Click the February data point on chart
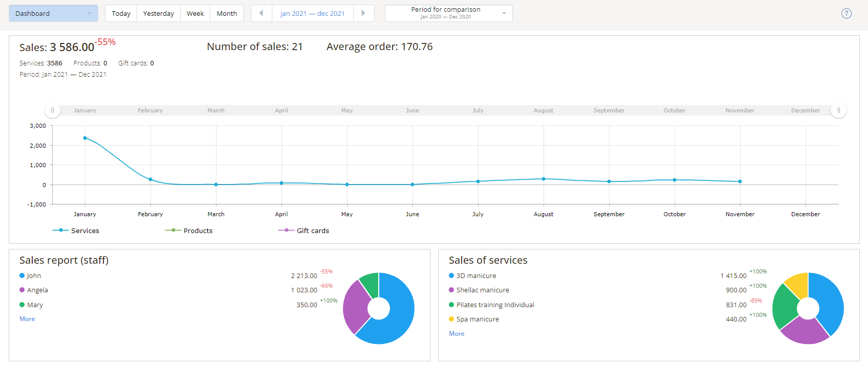Image resolution: width=868 pixels, height=368 pixels. click(150, 179)
